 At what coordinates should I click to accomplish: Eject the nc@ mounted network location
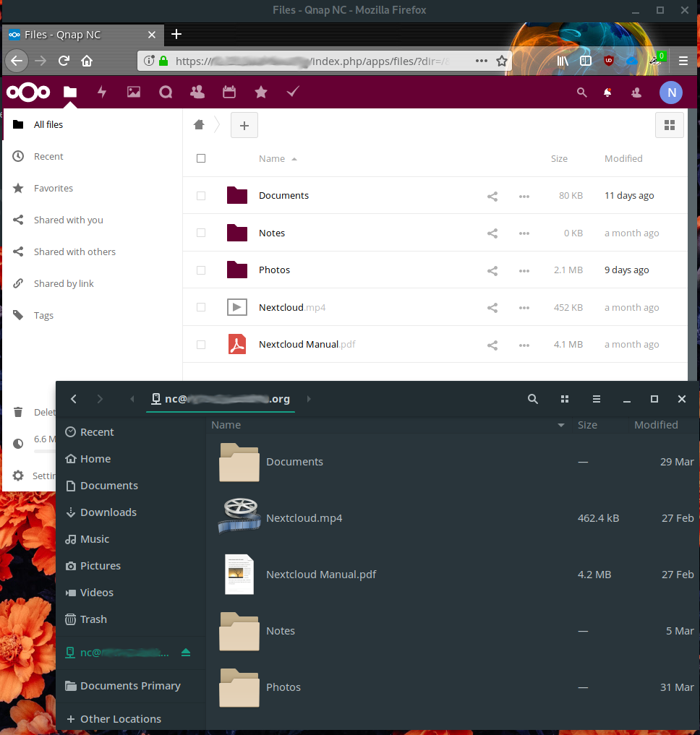(x=186, y=652)
